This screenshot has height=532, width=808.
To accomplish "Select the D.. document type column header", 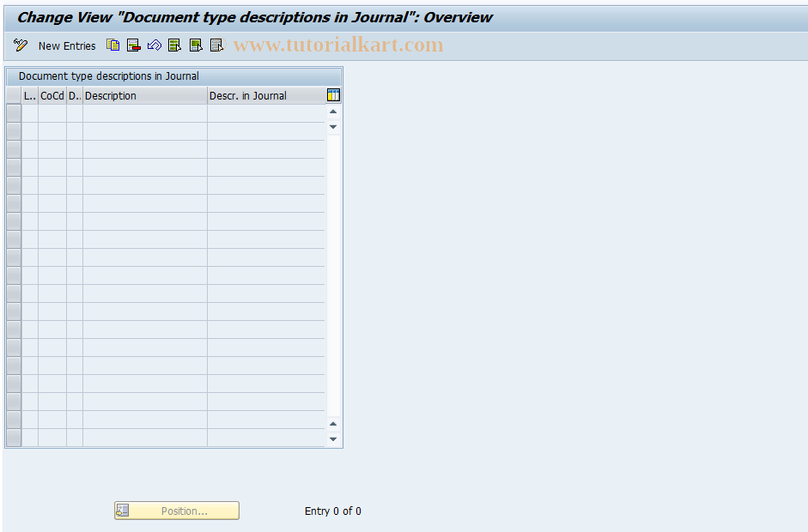I will 75,96.
